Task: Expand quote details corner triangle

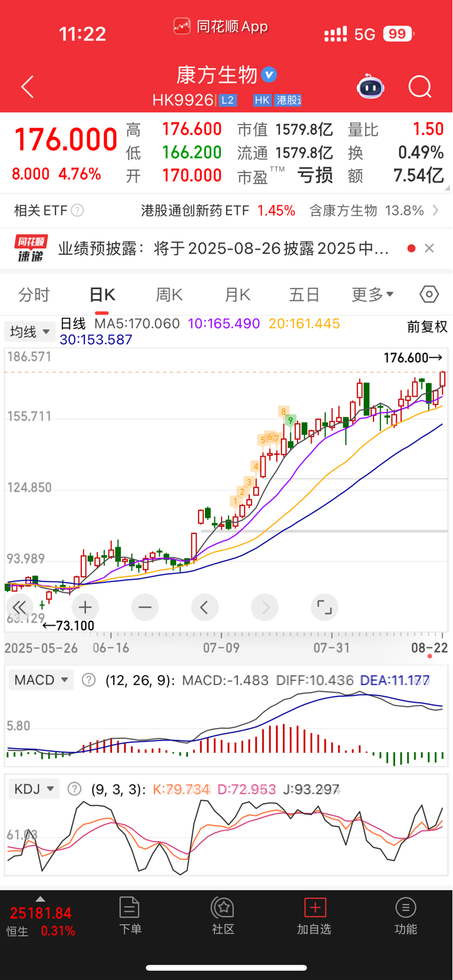Action: pos(447,188)
